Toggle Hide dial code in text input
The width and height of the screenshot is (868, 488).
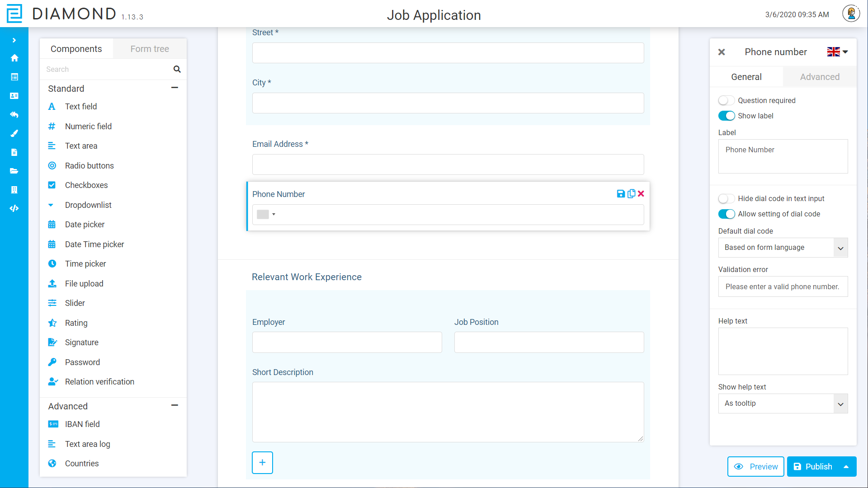click(726, 198)
